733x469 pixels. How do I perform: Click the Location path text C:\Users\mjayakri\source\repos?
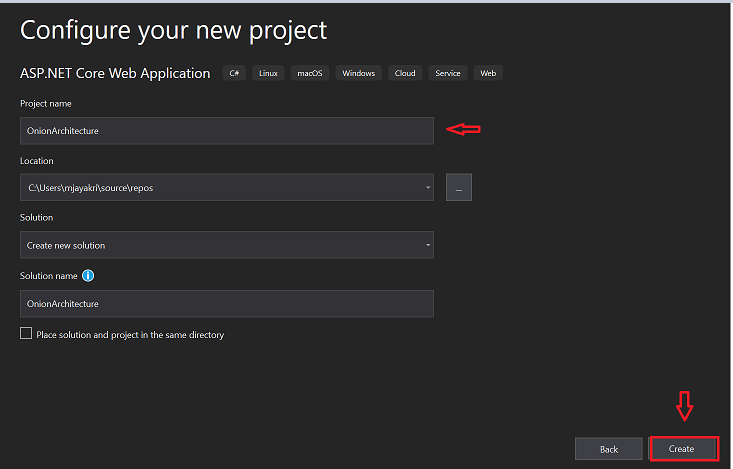(x=90, y=188)
